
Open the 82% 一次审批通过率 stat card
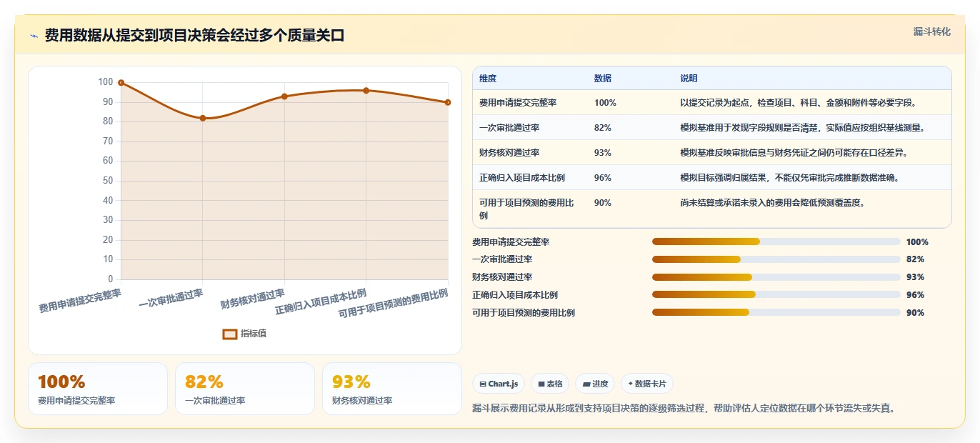click(x=245, y=389)
